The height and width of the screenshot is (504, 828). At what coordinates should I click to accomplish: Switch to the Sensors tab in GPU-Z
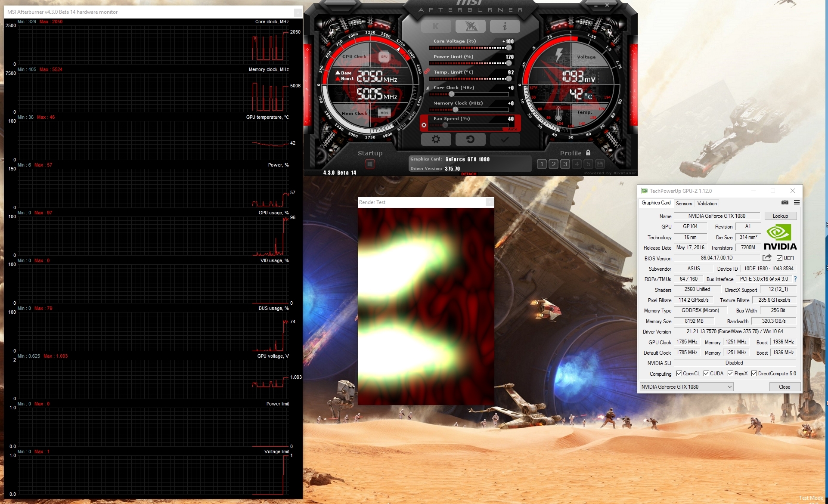pyautogui.click(x=684, y=204)
